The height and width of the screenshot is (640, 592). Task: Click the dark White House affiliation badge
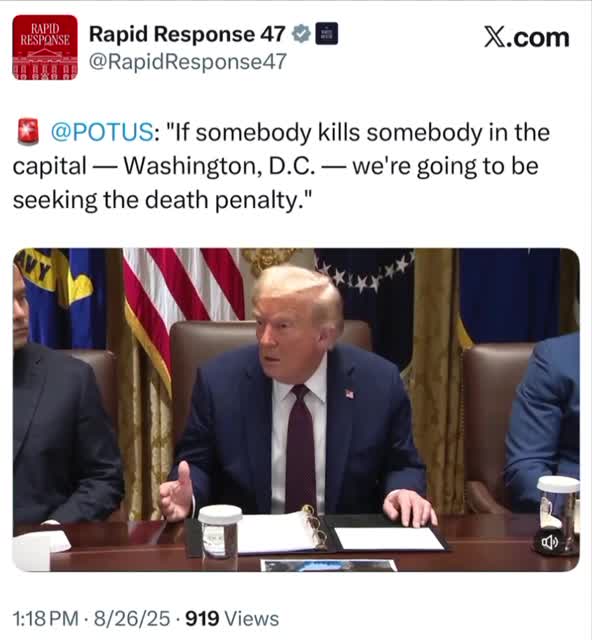click(327, 34)
